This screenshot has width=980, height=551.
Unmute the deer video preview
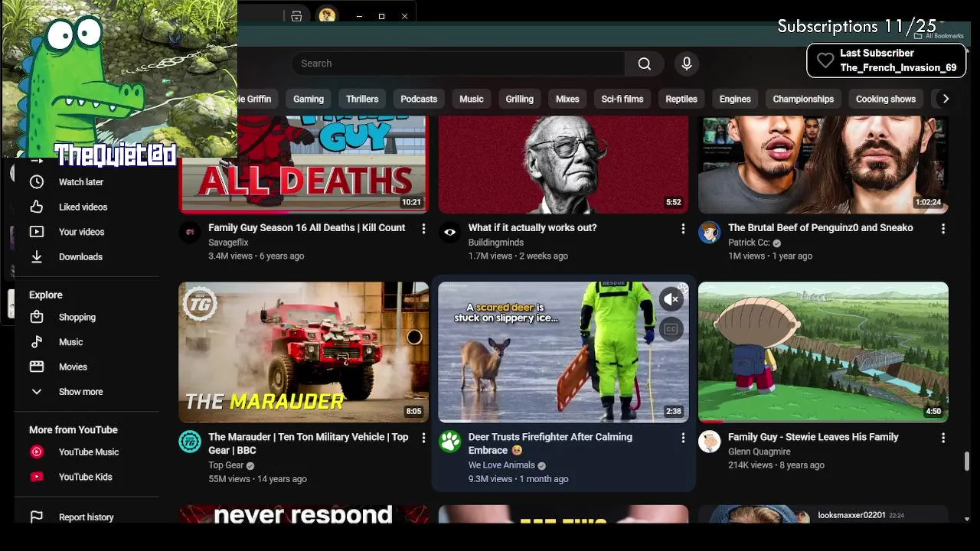pos(671,299)
